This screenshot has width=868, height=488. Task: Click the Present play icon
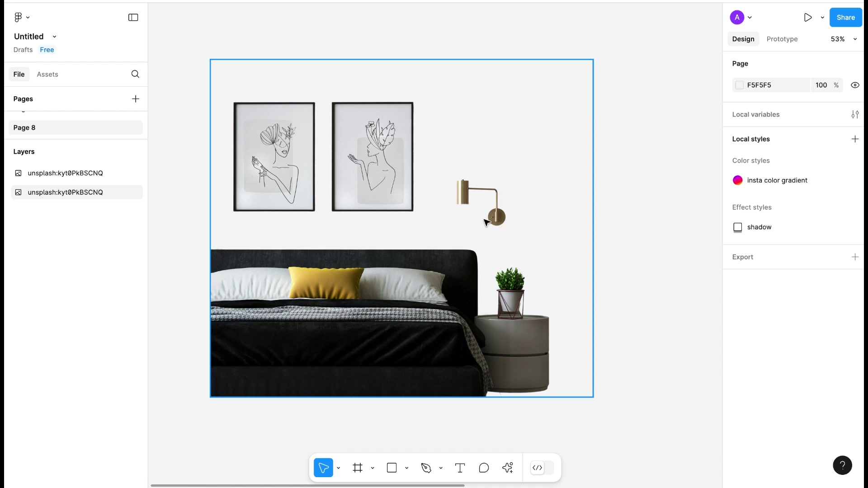tap(808, 17)
